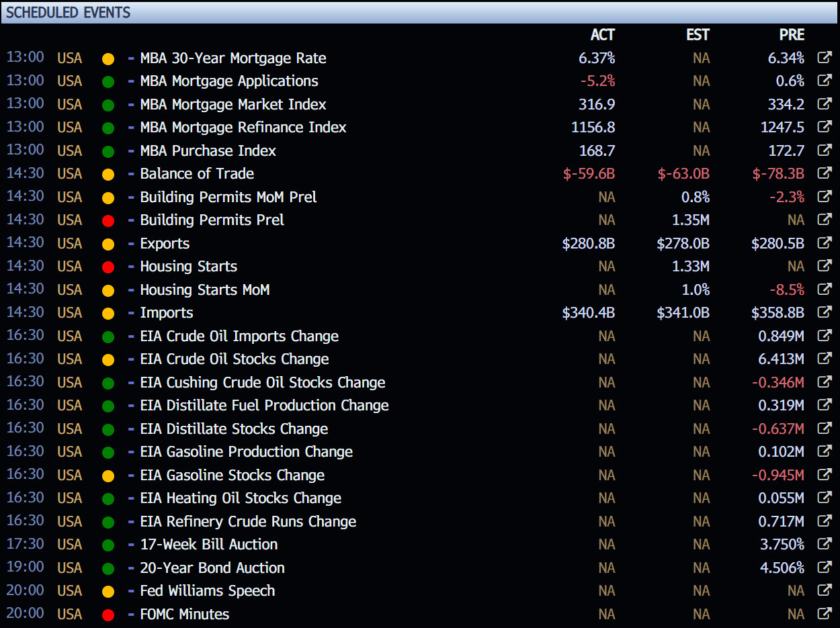Click the ACT column header
Screen dimensions: 840x628
[x=602, y=36]
